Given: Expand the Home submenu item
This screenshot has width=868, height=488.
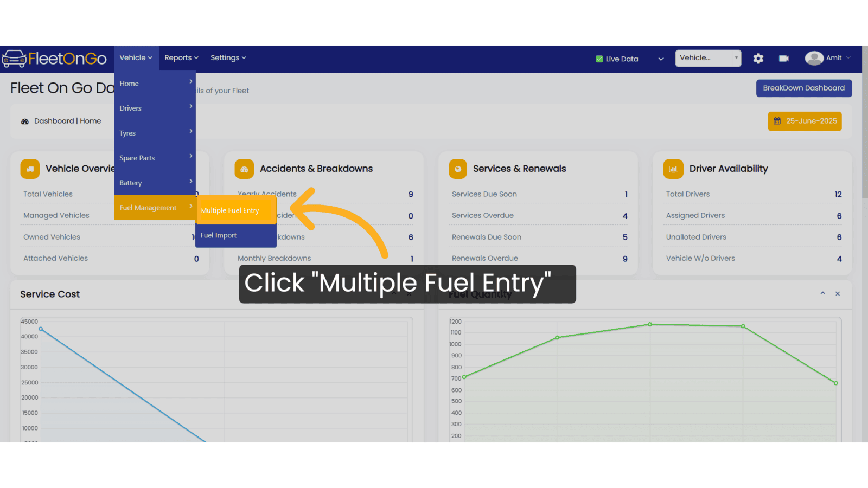Looking at the screenshot, I should click(155, 83).
